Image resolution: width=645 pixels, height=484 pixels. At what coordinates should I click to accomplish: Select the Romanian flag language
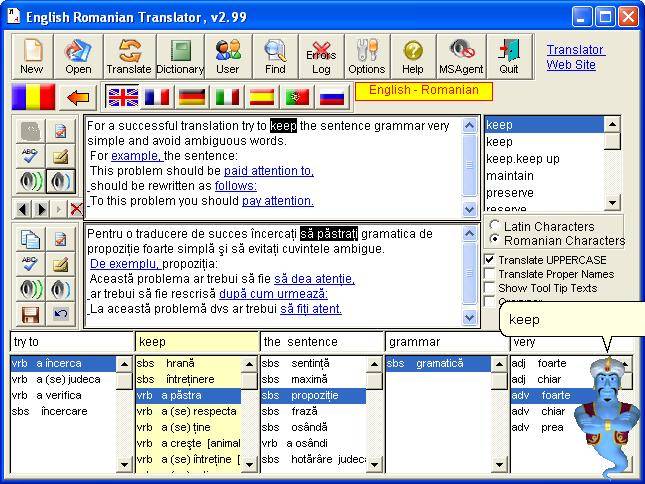click(33, 97)
